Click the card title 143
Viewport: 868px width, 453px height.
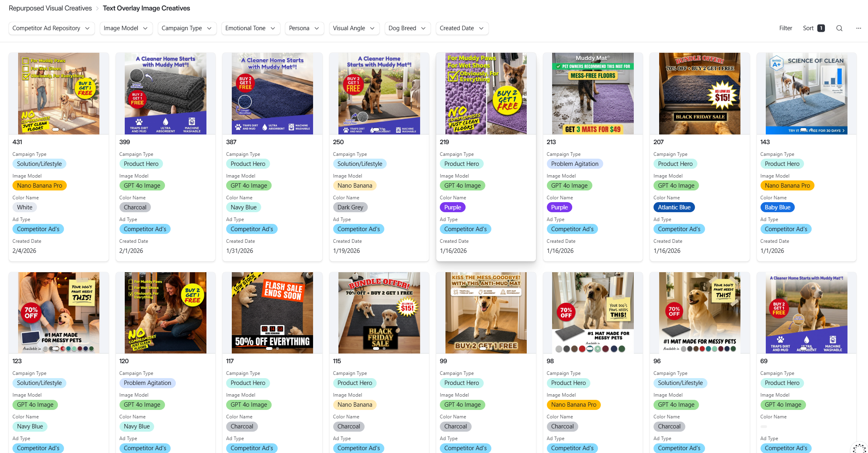(765, 142)
